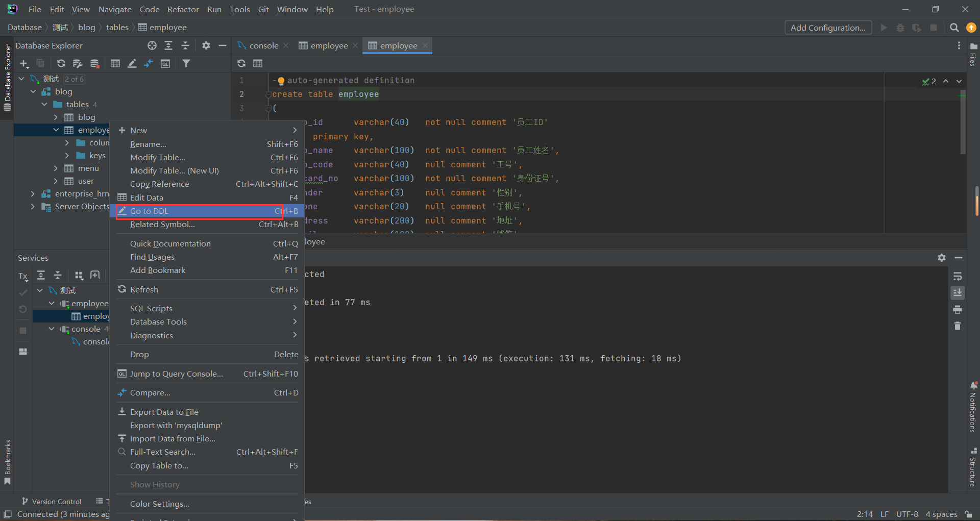Click the trash Clear All icon in Services output
Viewport: 980px width, 521px height.
958,326
